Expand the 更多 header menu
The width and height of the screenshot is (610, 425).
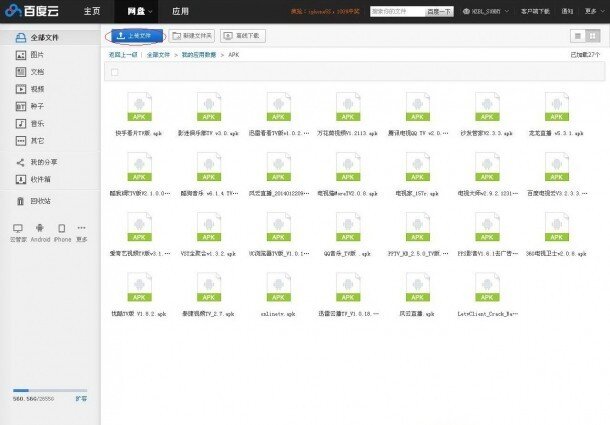pos(593,12)
